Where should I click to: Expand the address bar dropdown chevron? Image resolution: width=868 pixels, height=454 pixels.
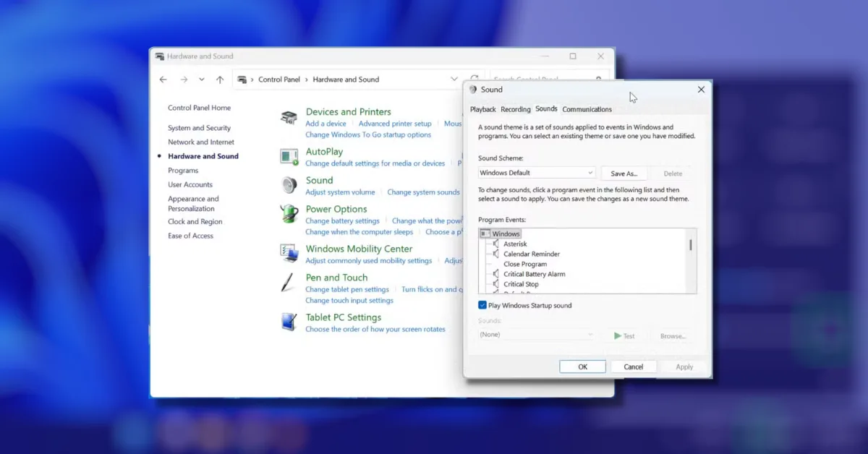tap(454, 80)
